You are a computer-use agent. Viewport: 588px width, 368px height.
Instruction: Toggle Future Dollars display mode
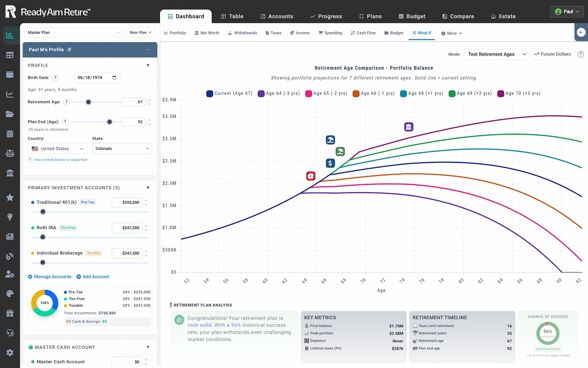tap(552, 54)
